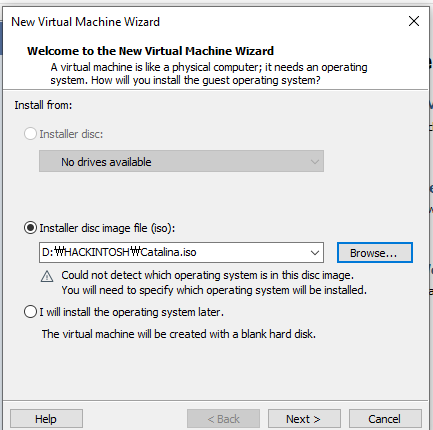This screenshot has width=433, height=430.
Task: Click the 'Could not detect which operating system' message
Action: tap(207, 275)
